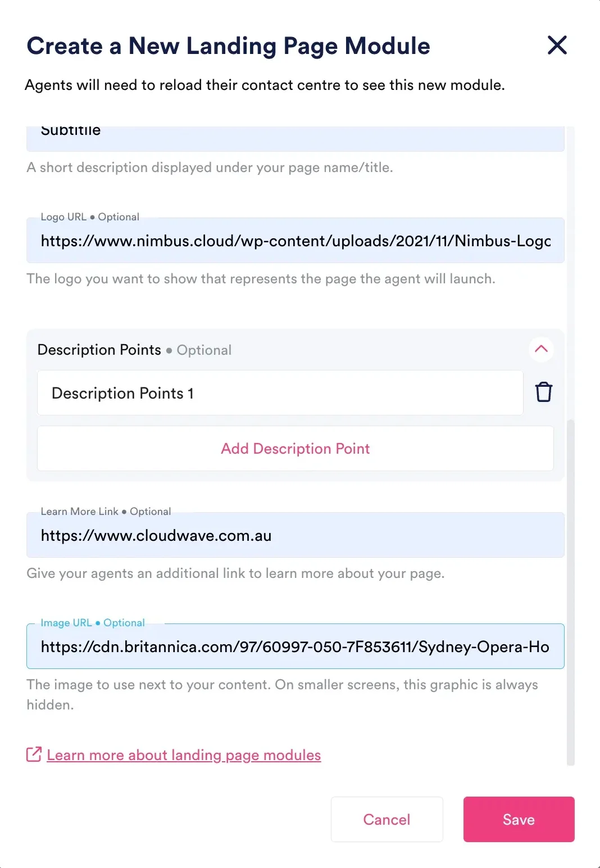Click the Image URL field with the Sydney Opera House link
The image size is (600, 868).
(295, 647)
